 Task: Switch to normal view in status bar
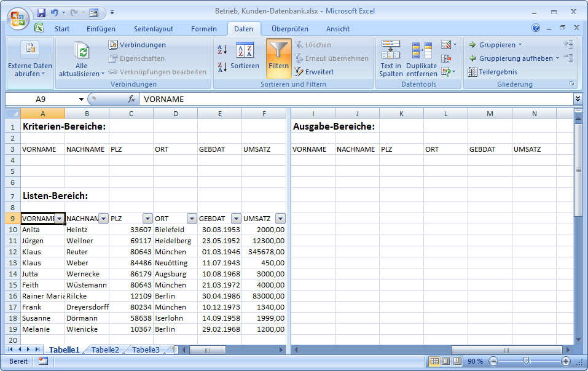(x=435, y=361)
